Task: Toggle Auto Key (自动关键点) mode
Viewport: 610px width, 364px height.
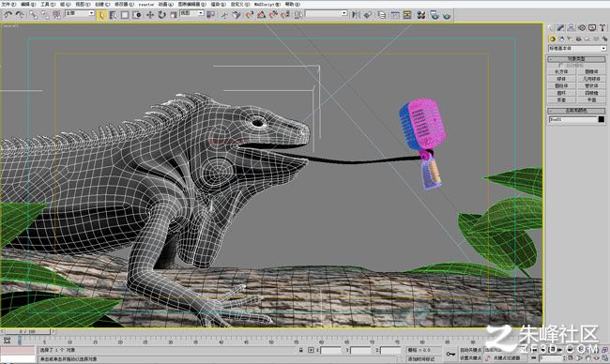Action: coord(470,350)
